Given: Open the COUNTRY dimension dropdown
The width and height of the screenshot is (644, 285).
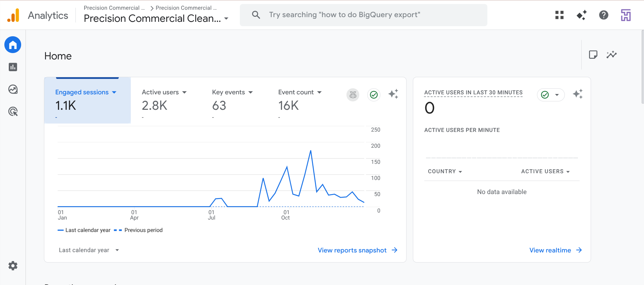Looking at the screenshot, I should click(445, 172).
